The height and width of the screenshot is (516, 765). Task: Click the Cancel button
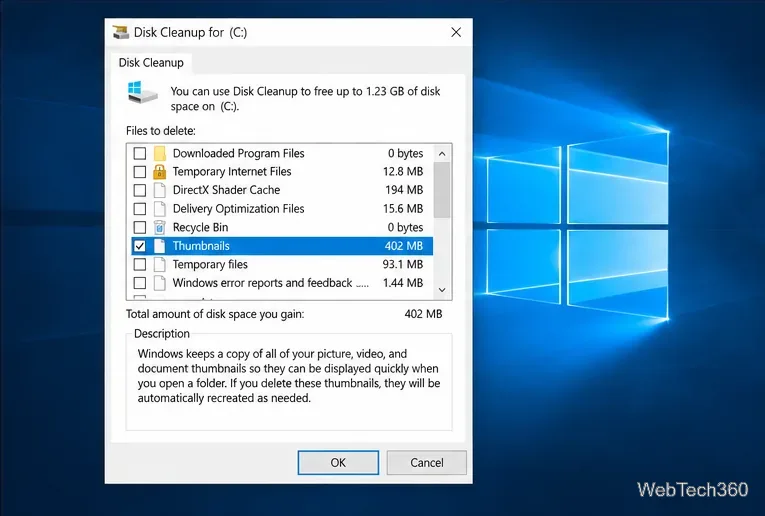coord(427,462)
